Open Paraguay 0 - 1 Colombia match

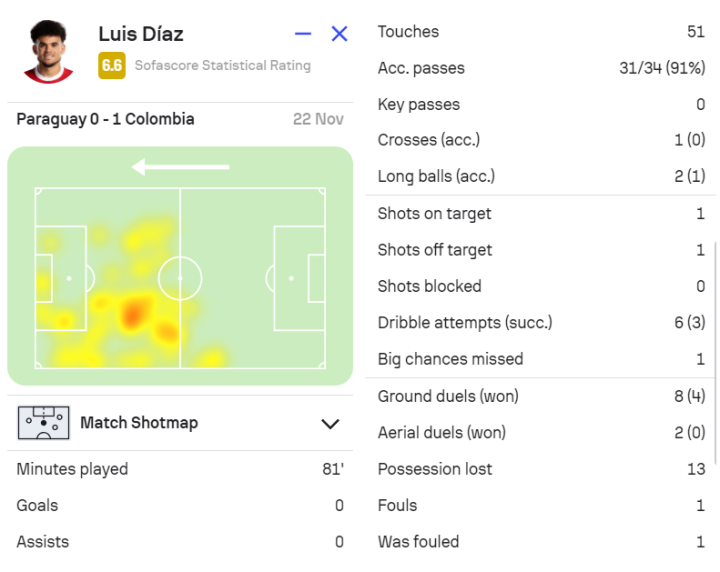tap(106, 119)
